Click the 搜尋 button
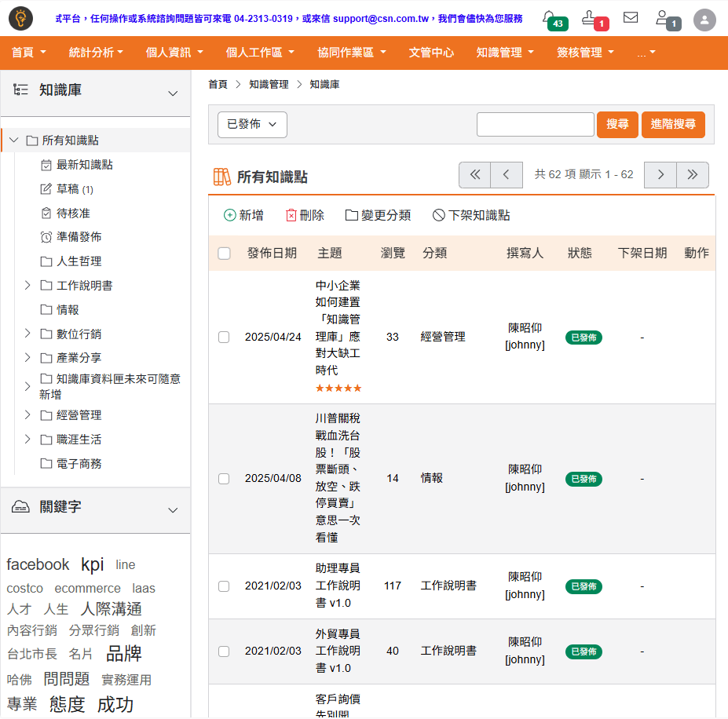The width and height of the screenshot is (728, 719). click(617, 125)
